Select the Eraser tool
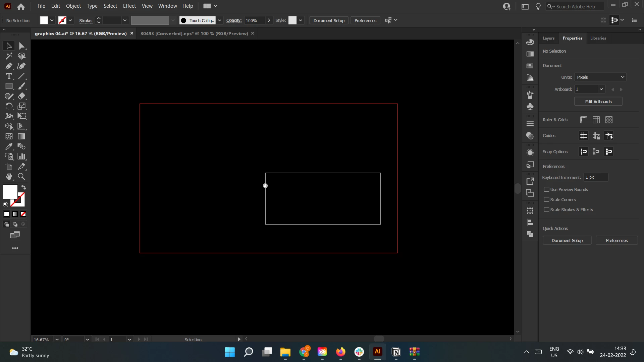Screen dimensions: 644x362 pos(21,96)
